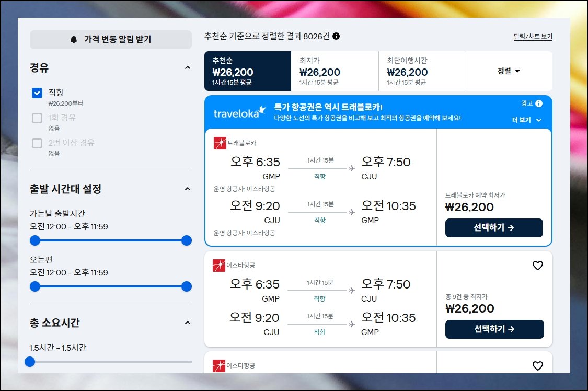Uncheck the 직항 direct flight checkbox
This screenshot has width=588, height=391.
click(x=37, y=93)
